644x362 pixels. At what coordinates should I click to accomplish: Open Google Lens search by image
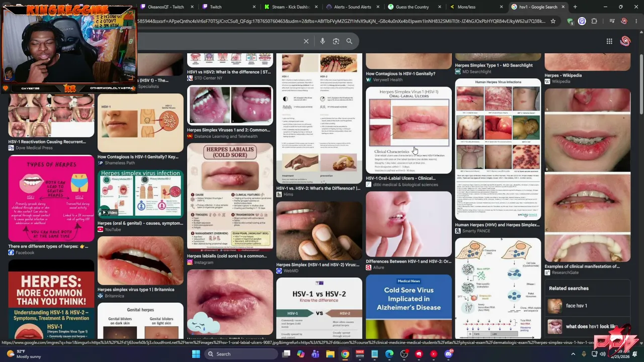(x=336, y=41)
